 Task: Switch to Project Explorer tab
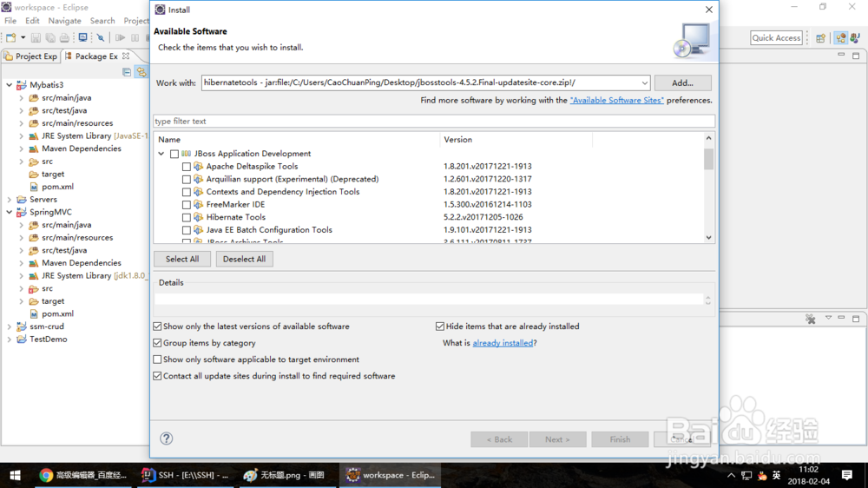(31, 56)
